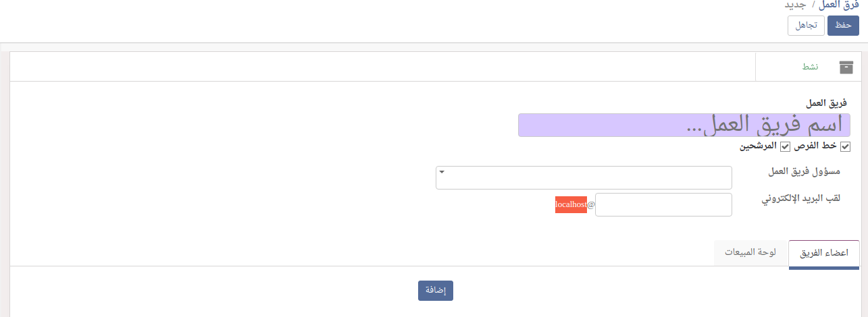Expand the team leader dropdown arrow

point(442,172)
